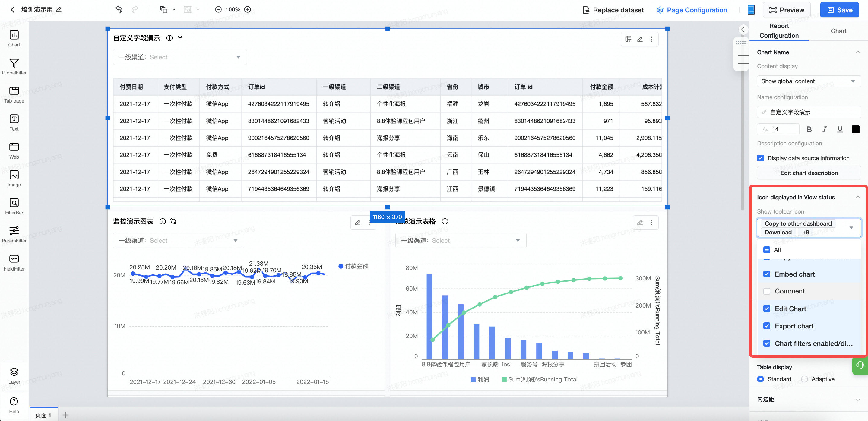
Task: Add a new page with plus button
Action: pyautogui.click(x=66, y=415)
